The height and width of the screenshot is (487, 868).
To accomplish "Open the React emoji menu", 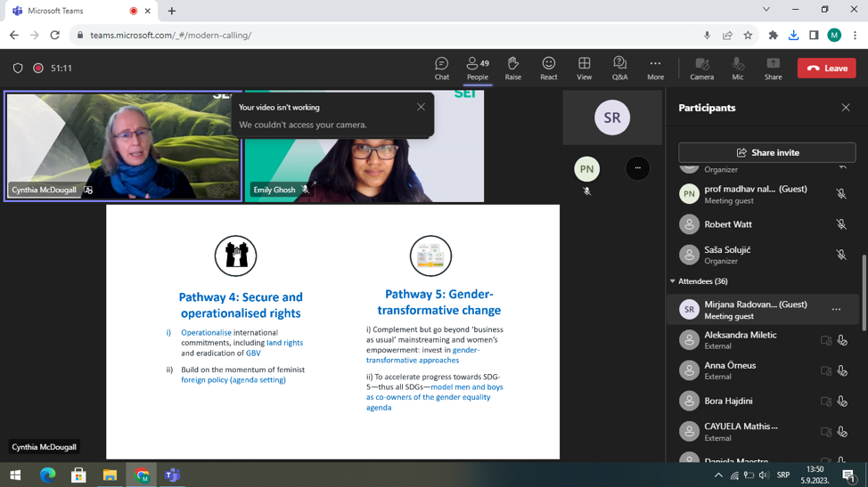I will pos(549,68).
